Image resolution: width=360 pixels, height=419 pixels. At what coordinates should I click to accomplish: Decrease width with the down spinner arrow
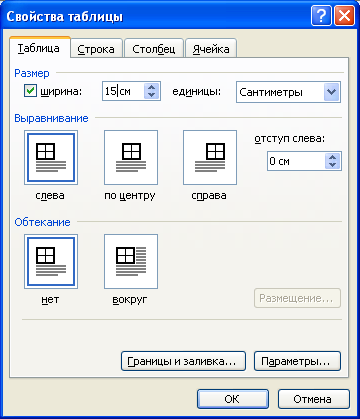152,95
